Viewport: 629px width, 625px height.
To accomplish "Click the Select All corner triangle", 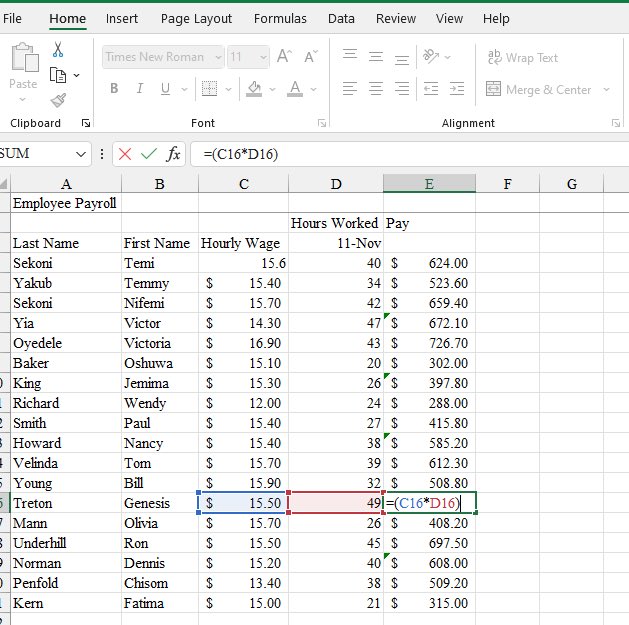I will pos(4,184).
